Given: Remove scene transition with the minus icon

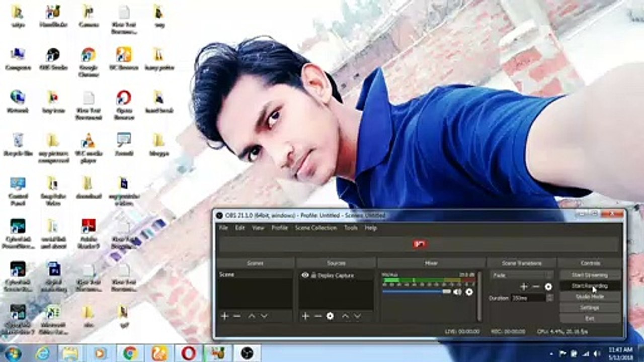Looking at the screenshot, I should (x=536, y=287).
